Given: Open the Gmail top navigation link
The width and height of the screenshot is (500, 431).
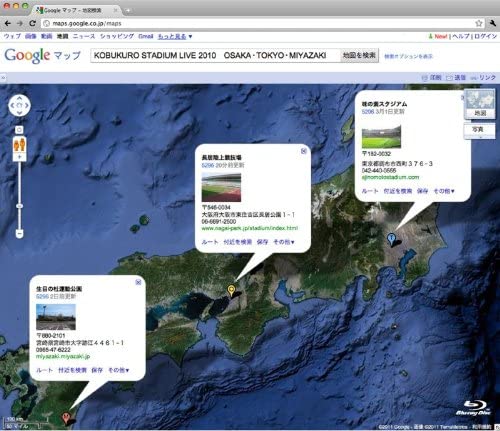Looking at the screenshot, I should [146, 36].
